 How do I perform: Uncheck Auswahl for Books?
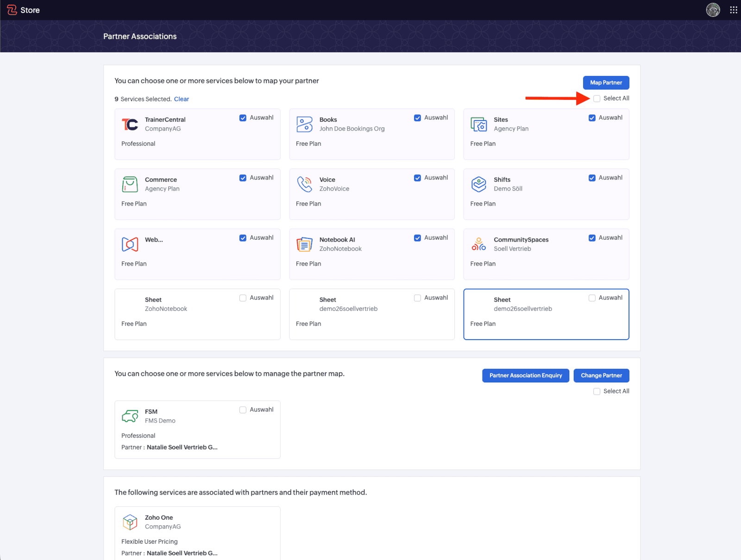click(417, 118)
